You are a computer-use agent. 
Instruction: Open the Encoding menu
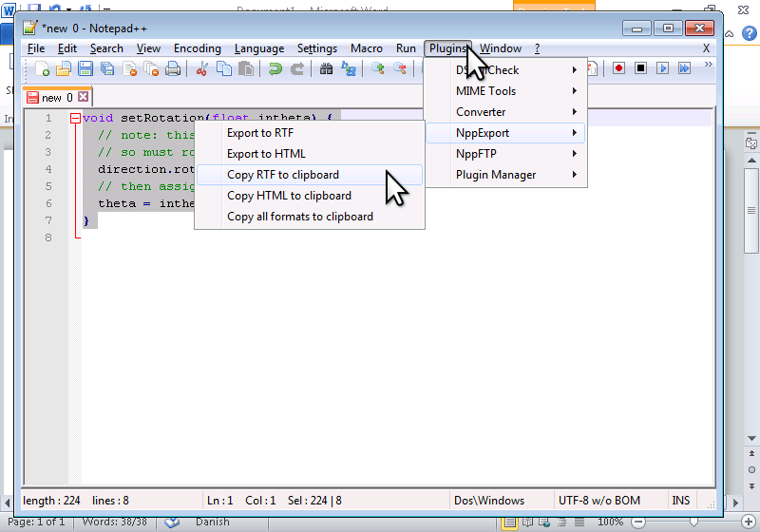coord(198,48)
